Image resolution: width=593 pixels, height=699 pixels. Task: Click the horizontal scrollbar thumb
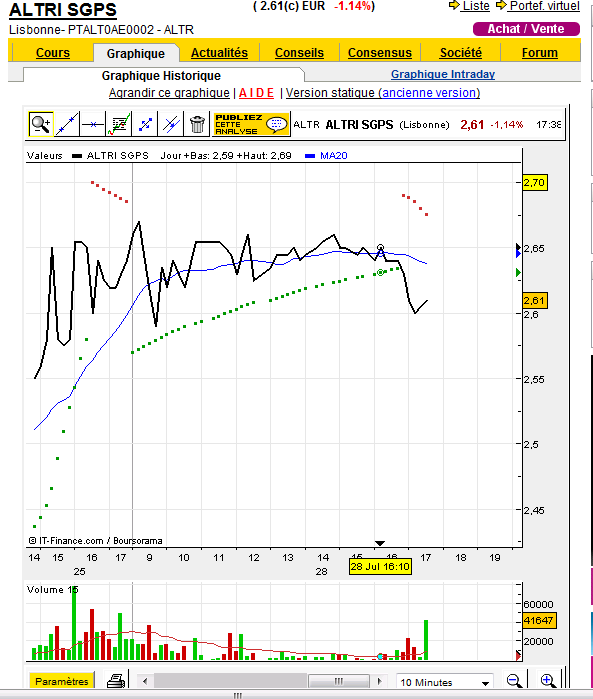(338, 681)
